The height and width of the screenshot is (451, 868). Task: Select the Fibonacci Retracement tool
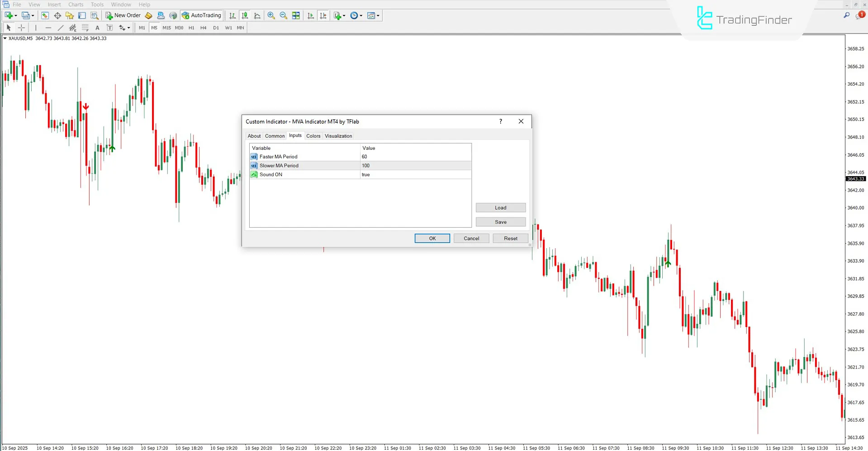click(85, 28)
